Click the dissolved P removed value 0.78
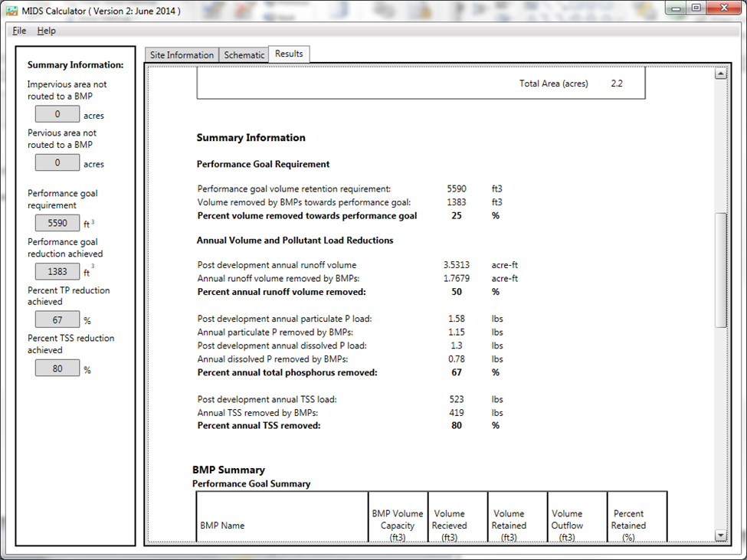 [457, 359]
